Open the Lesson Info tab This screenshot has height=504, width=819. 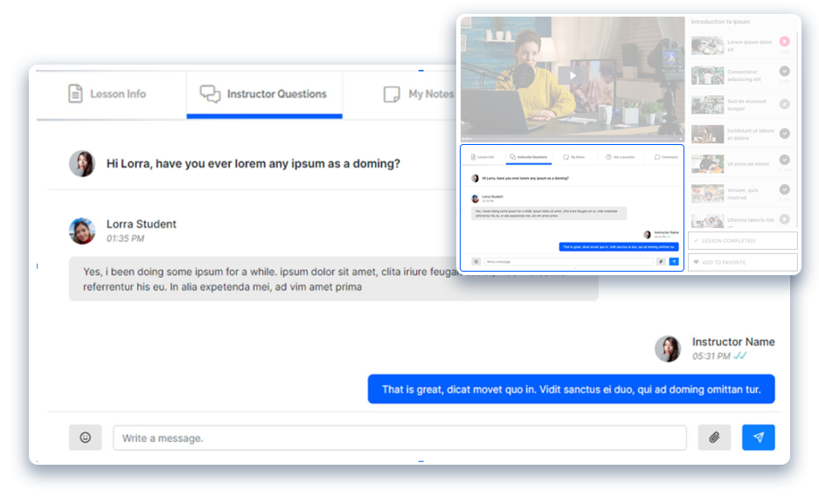pos(108,93)
